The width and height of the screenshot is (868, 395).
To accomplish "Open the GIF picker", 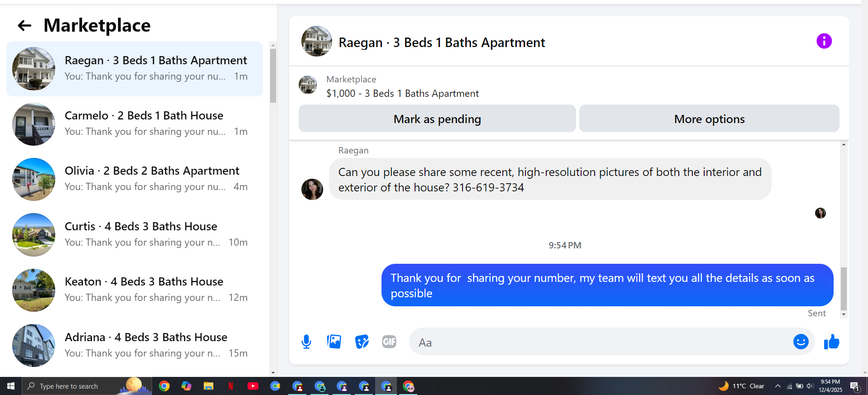I will pyautogui.click(x=389, y=342).
